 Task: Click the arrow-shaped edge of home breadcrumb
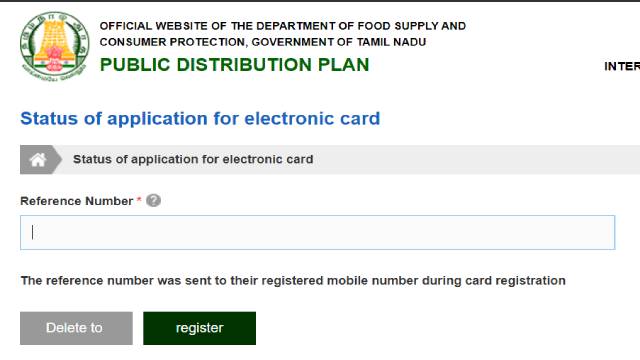point(57,160)
